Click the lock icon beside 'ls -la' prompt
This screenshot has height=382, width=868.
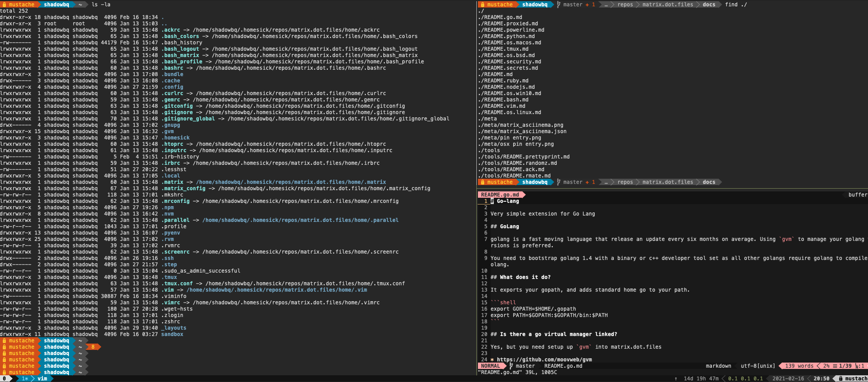coord(4,5)
